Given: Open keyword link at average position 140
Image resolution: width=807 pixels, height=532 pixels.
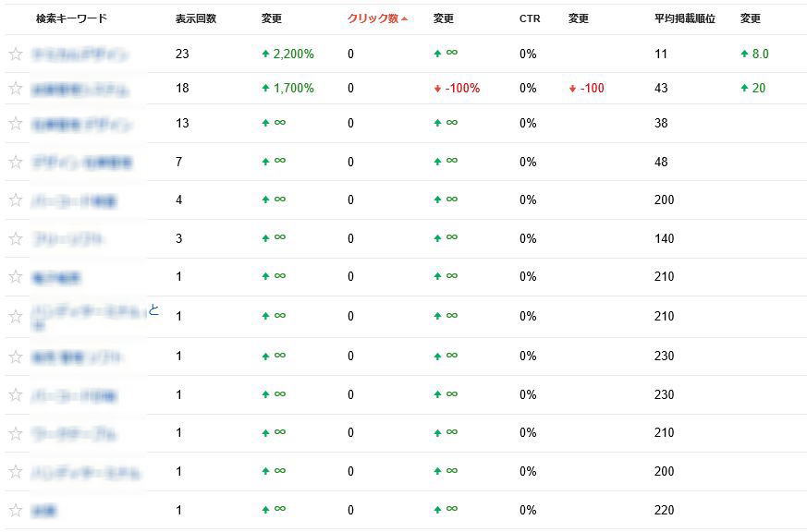Looking at the screenshot, I should (x=68, y=239).
